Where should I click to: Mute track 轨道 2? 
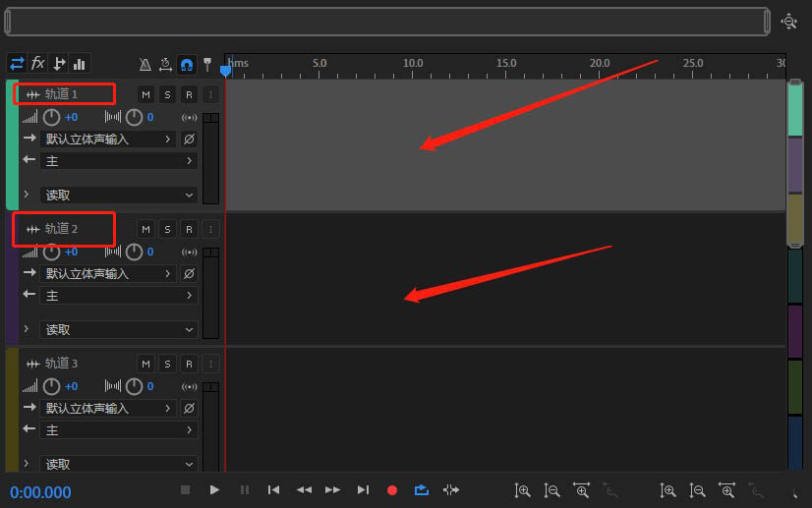pyautogui.click(x=145, y=229)
